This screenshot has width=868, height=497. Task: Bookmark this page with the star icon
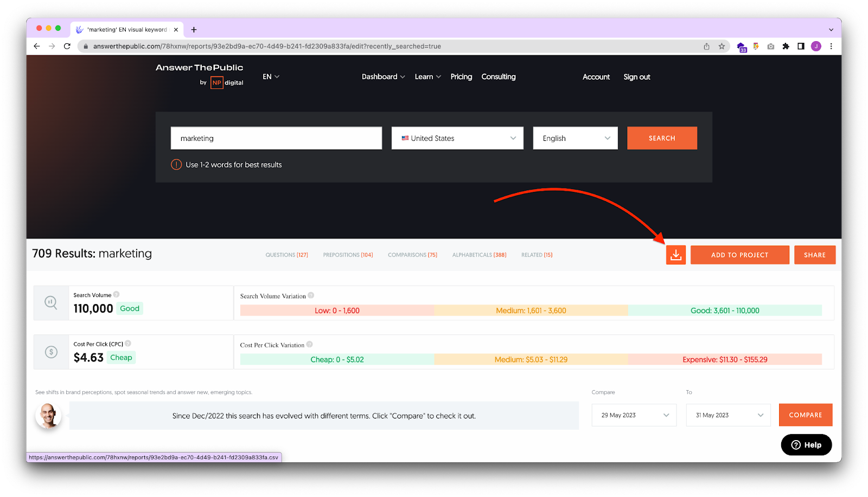click(722, 47)
